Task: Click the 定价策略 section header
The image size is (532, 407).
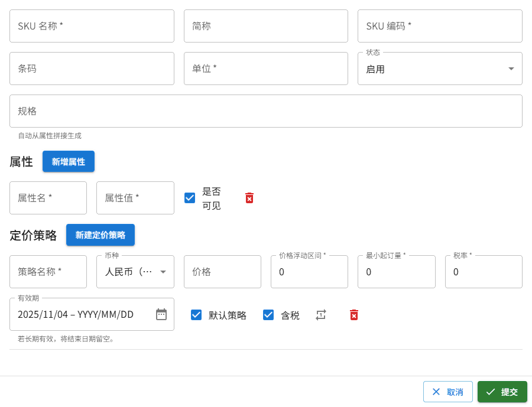Action: (x=33, y=235)
